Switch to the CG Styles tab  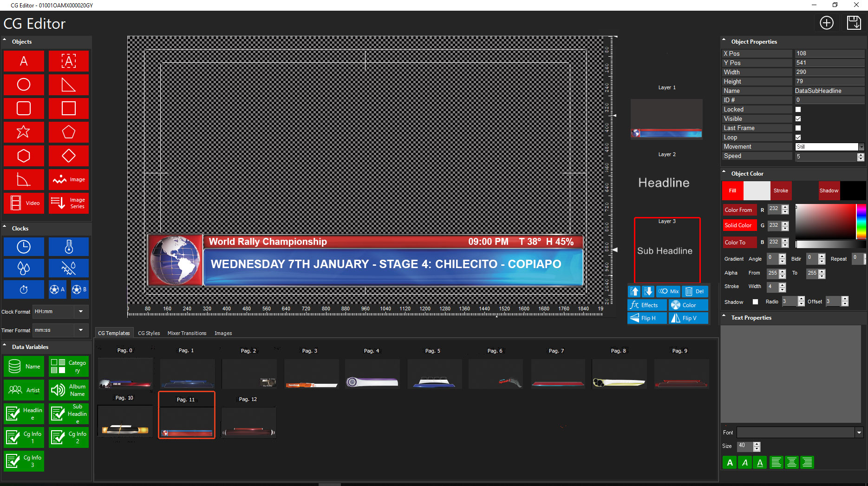[x=149, y=333]
